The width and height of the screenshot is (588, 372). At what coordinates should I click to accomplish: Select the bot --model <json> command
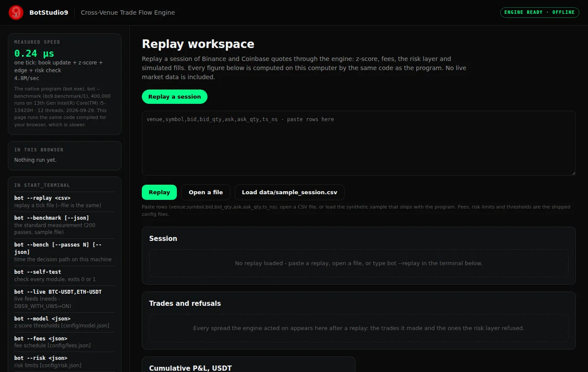42,319
